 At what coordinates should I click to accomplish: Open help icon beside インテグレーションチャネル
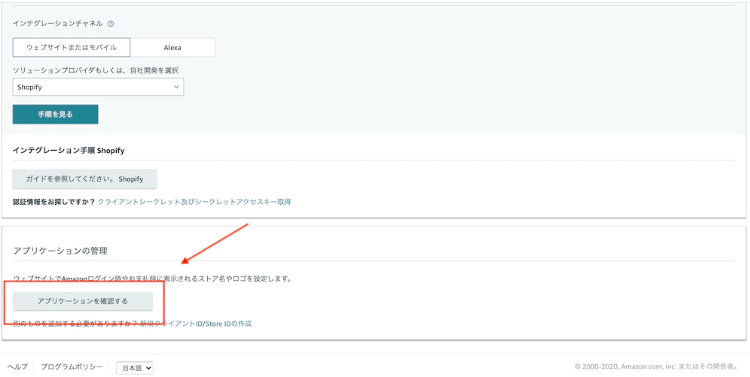(x=111, y=23)
